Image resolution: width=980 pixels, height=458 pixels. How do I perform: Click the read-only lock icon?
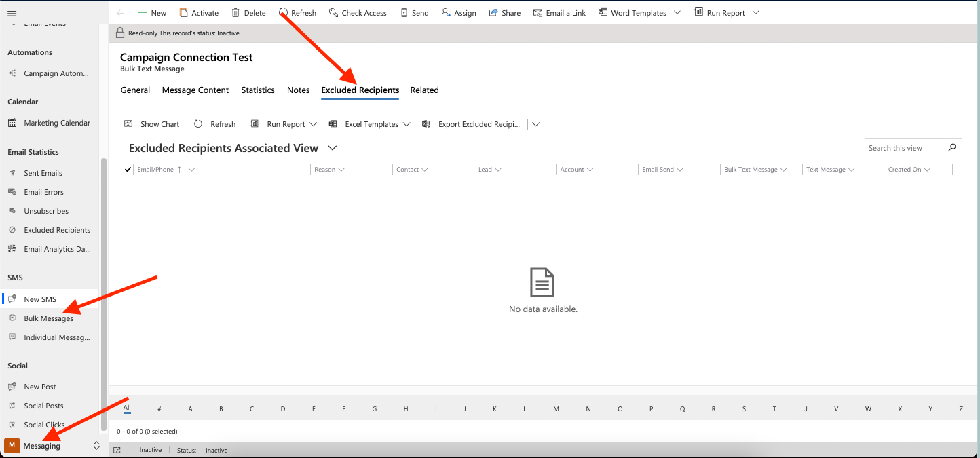click(120, 33)
